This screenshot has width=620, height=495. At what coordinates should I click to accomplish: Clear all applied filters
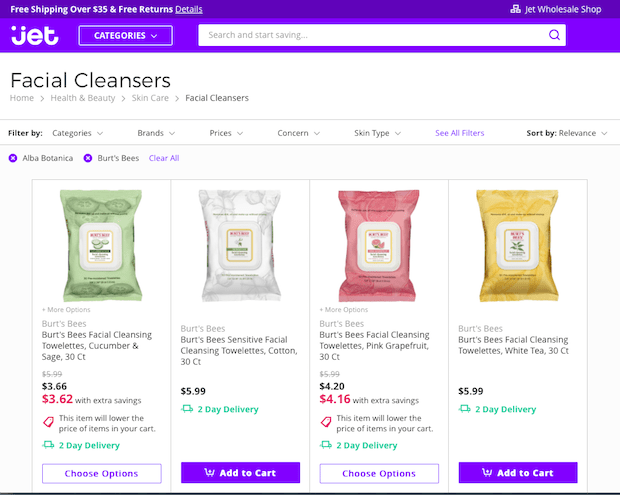click(164, 158)
